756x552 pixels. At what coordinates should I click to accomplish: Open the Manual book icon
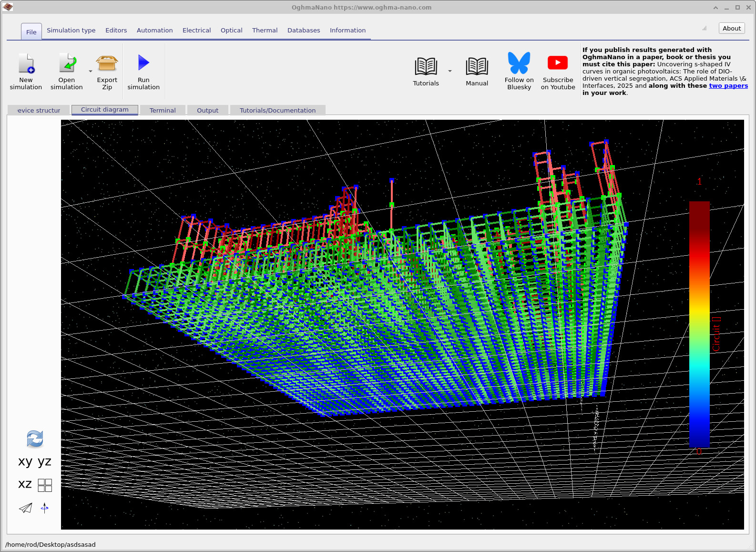(477, 67)
